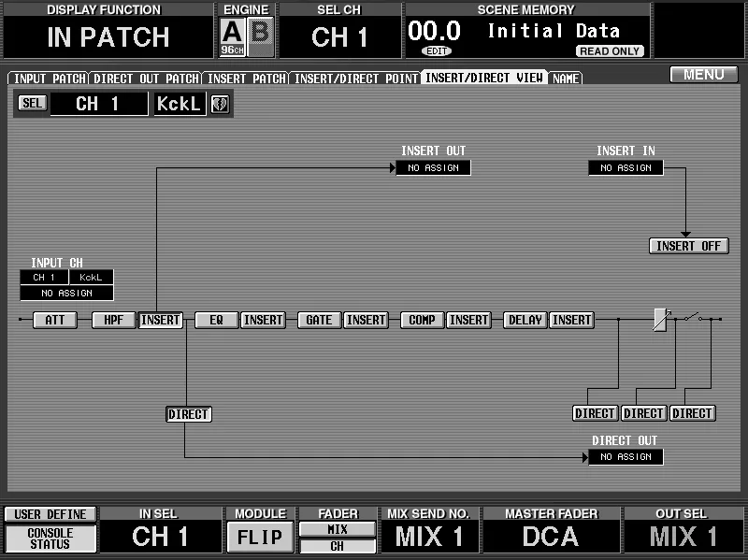This screenshot has height=560, width=748.
Task: Click the OUT SEL MIX 1 display
Action: [x=683, y=536]
